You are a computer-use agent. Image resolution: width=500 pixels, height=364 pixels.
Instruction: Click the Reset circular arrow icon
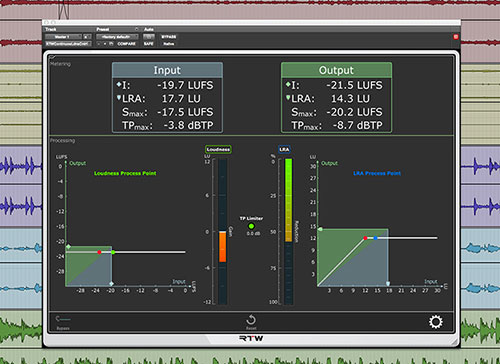251,320
